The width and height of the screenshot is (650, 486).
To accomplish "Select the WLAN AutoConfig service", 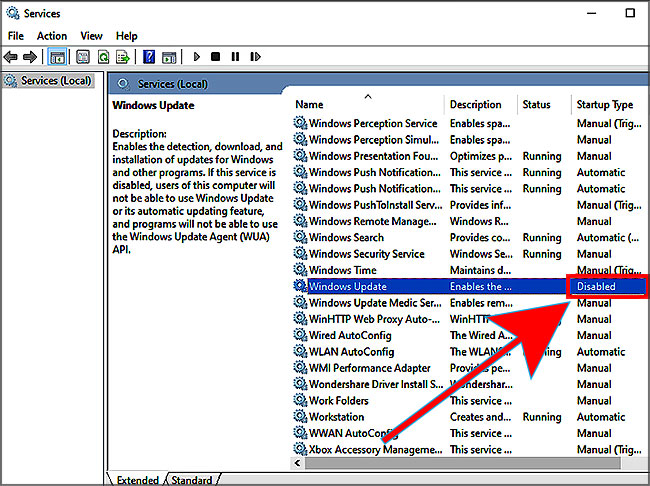I will tap(468, 352).
